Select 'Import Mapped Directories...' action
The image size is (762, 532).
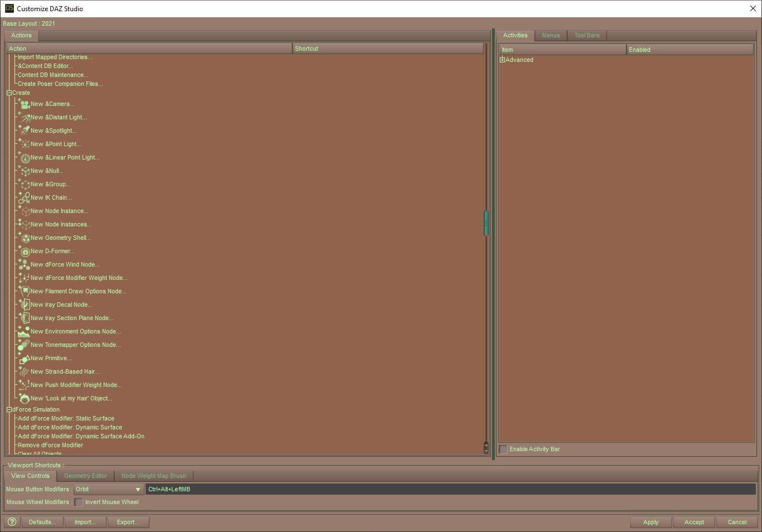pyautogui.click(x=55, y=57)
